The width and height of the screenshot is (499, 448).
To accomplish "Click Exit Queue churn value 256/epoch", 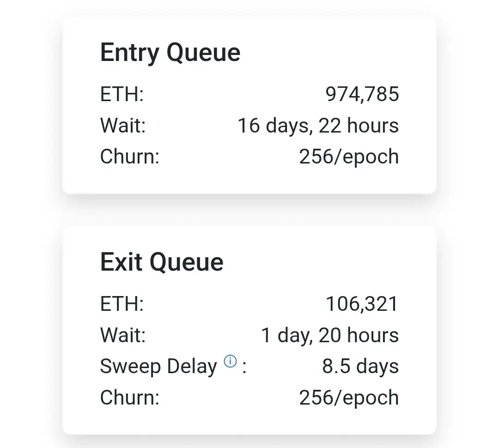I will tap(349, 398).
